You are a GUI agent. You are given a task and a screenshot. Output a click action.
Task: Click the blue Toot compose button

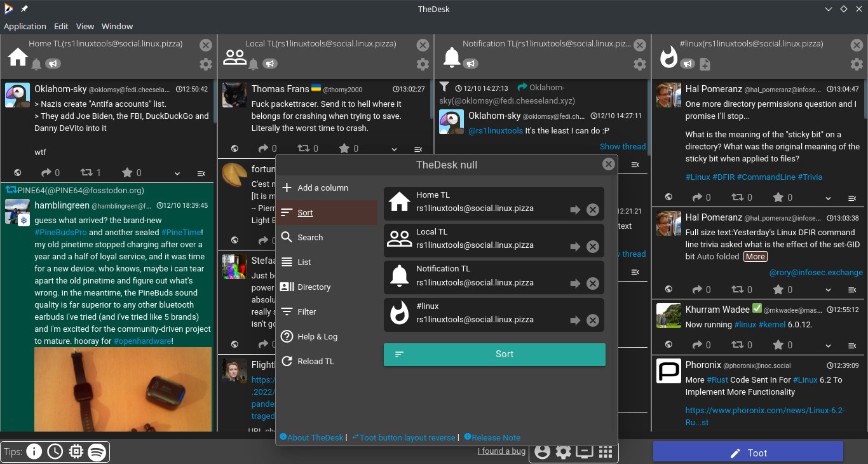click(x=748, y=453)
